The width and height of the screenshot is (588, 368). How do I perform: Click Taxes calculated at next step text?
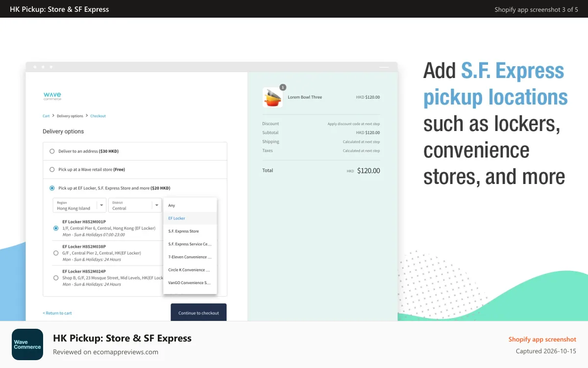[x=361, y=151]
